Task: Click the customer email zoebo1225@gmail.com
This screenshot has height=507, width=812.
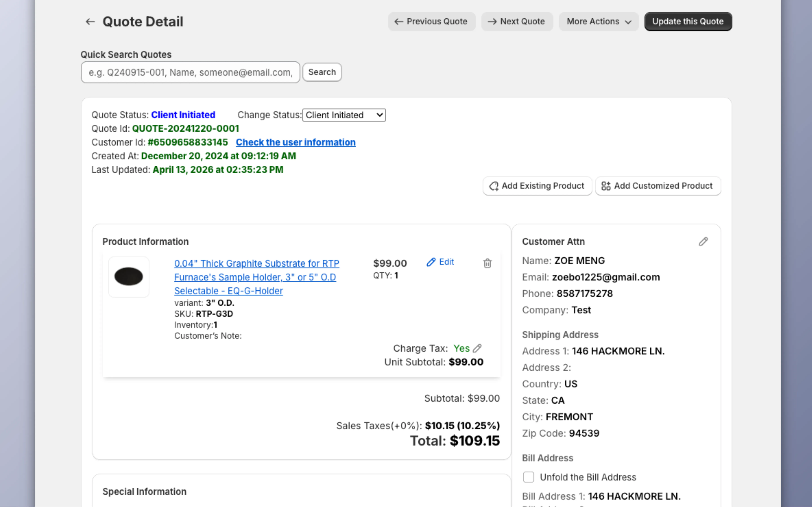Action: (606, 277)
